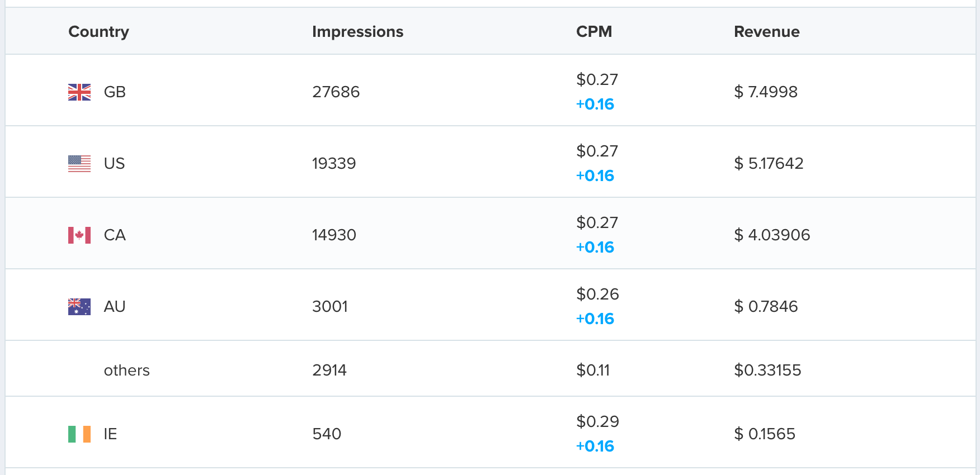This screenshot has height=475, width=980.
Task: Click the blue +0.16 in US row
Action: point(595,175)
